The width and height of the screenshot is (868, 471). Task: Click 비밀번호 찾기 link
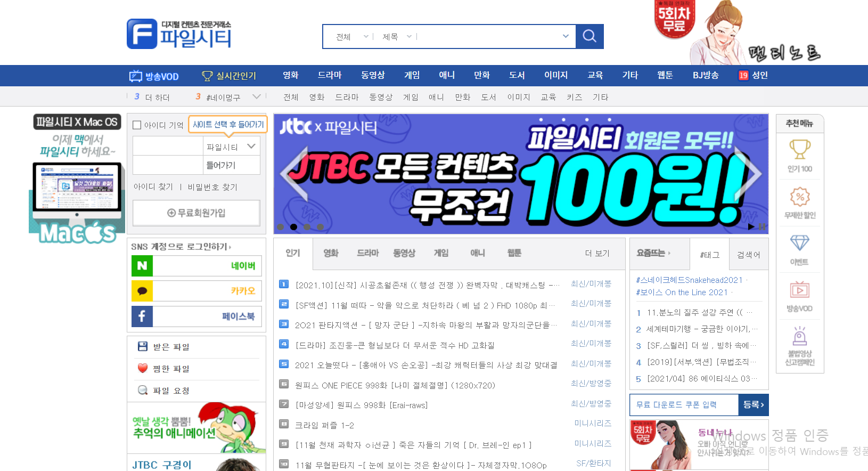pyautogui.click(x=212, y=187)
